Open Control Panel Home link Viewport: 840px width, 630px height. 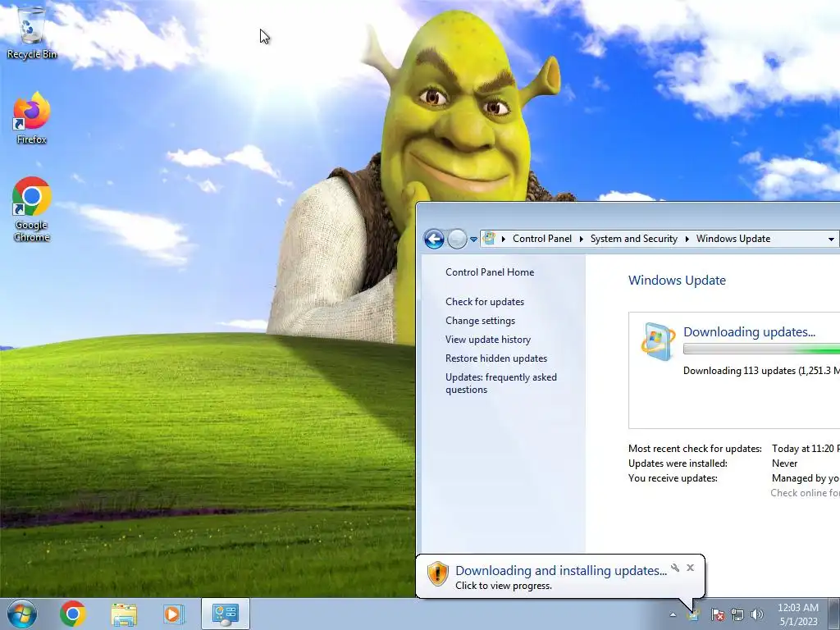490,272
